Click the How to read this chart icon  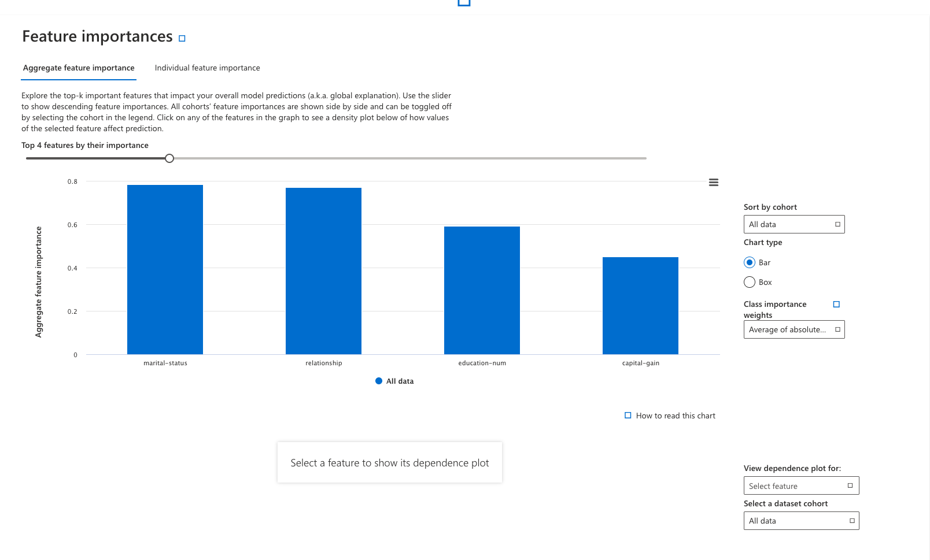628,416
